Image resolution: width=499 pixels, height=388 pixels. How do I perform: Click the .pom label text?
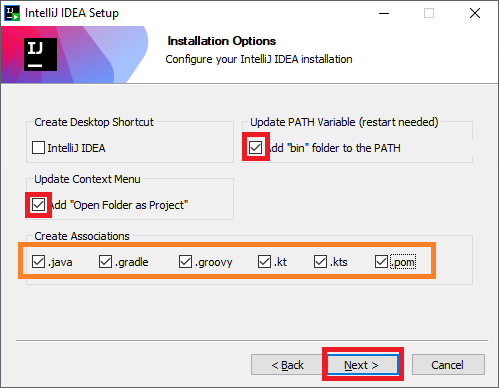(x=403, y=262)
